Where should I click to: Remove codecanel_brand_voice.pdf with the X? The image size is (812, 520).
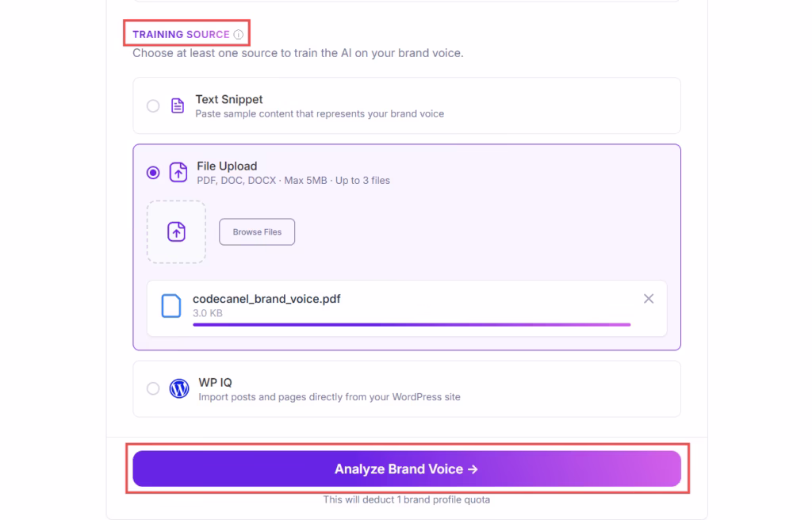649,299
